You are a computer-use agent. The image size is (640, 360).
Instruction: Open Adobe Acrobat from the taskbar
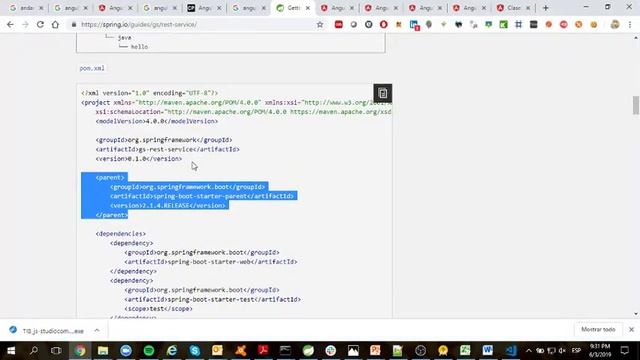click(x=263, y=351)
